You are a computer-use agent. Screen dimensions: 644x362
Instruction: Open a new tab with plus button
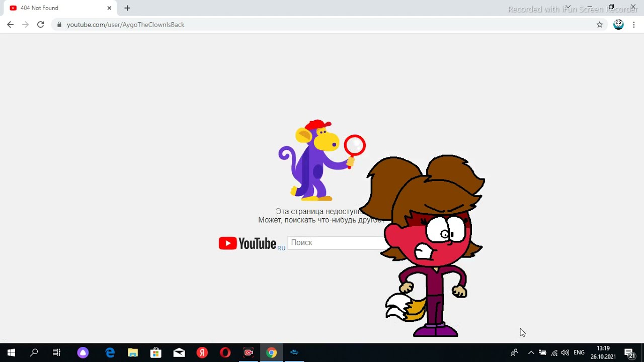tap(127, 8)
